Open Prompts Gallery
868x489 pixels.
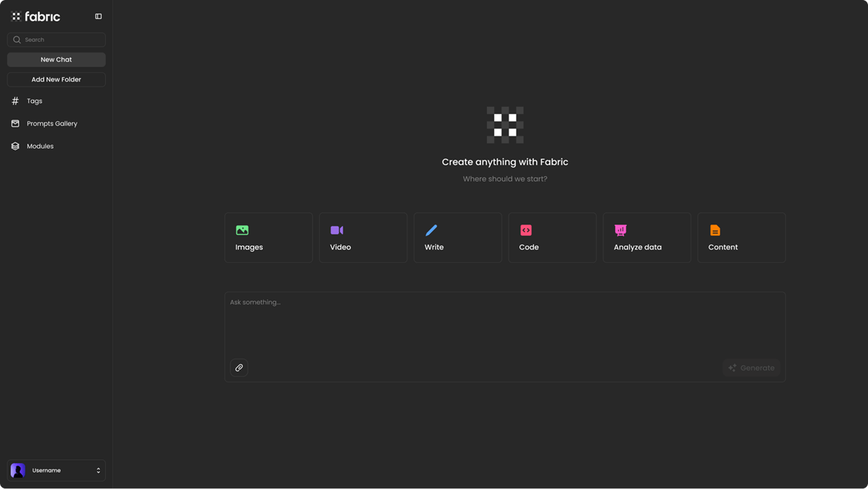point(52,124)
